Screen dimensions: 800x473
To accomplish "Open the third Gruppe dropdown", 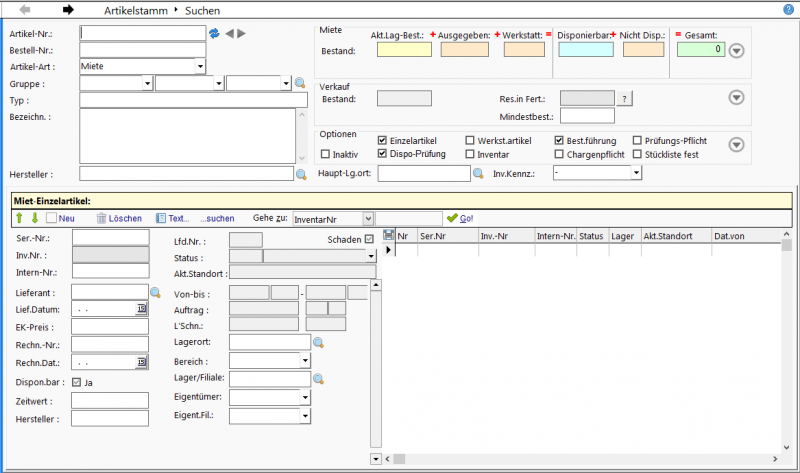I will [x=286, y=83].
